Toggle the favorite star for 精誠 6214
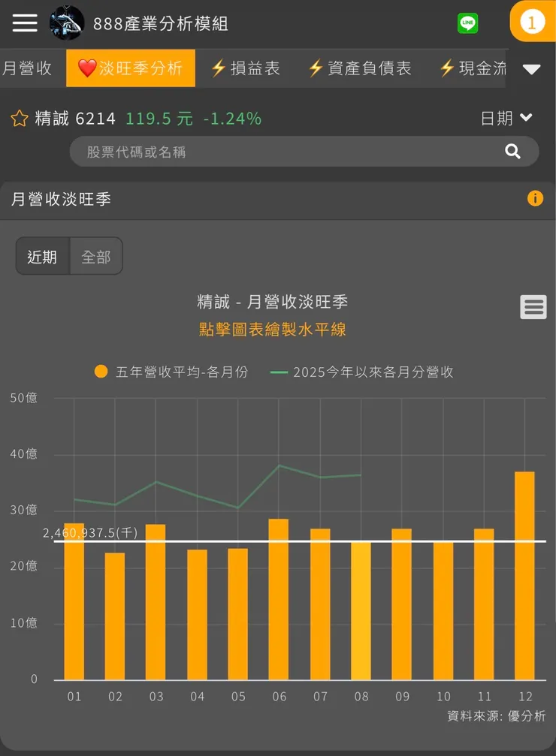 tap(20, 118)
